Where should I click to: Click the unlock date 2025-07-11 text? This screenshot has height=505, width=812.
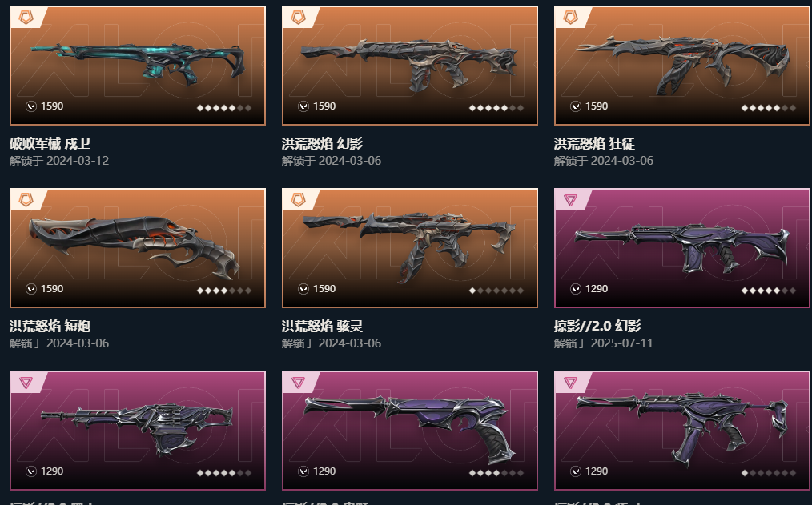click(621, 343)
